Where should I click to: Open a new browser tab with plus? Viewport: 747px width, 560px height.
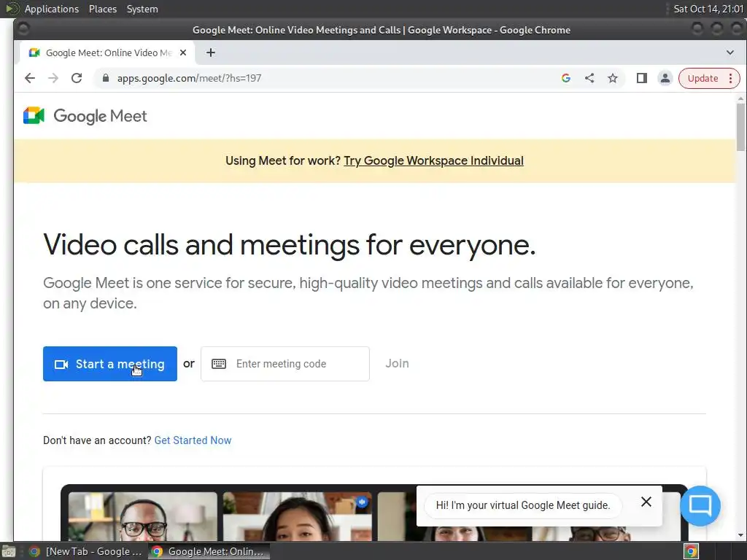(211, 52)
